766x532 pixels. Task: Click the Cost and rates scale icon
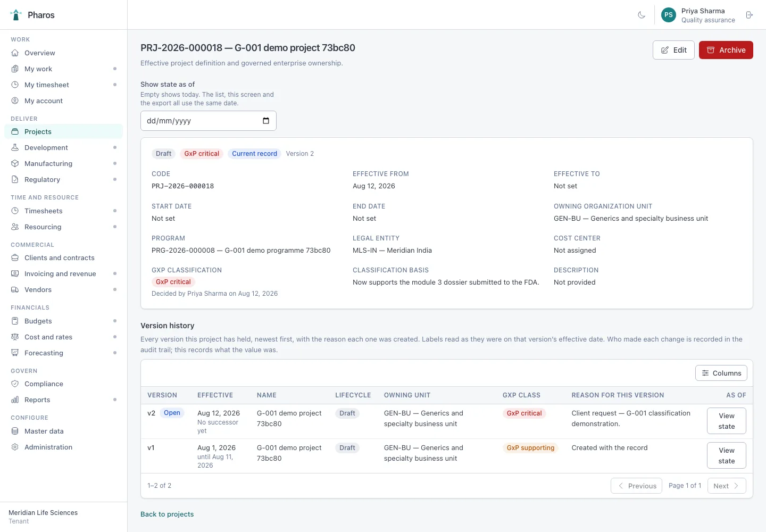[15, 337]
